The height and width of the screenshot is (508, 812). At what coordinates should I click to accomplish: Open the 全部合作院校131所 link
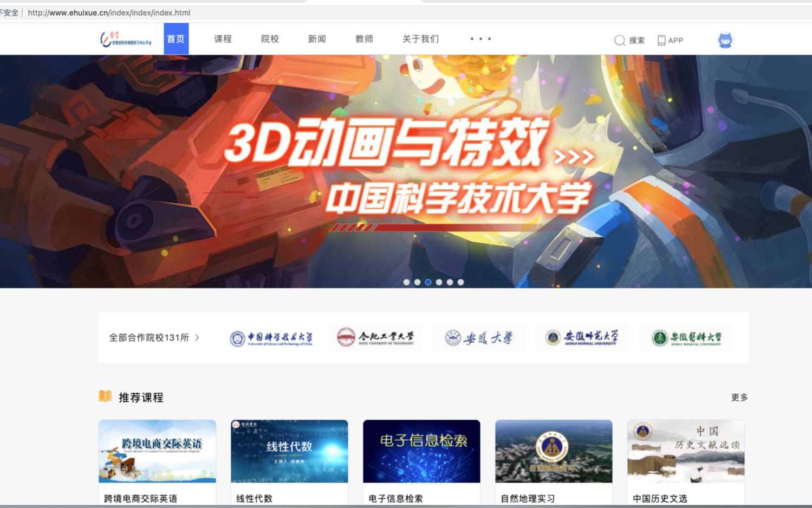pos(149,337)
